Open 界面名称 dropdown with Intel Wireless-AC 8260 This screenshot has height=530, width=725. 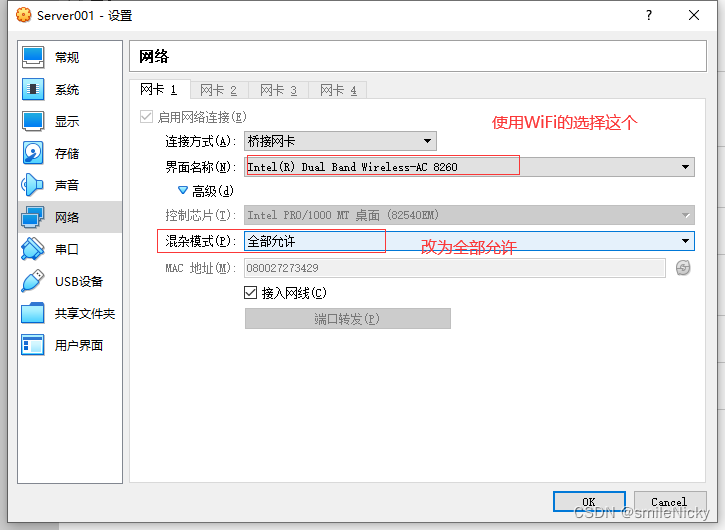pos(469,167)
